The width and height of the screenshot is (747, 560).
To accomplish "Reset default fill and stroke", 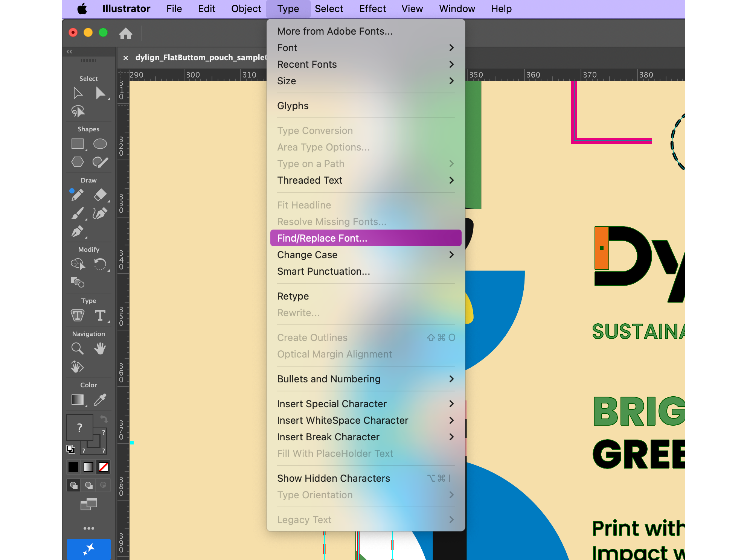I will tap(71, 449).
